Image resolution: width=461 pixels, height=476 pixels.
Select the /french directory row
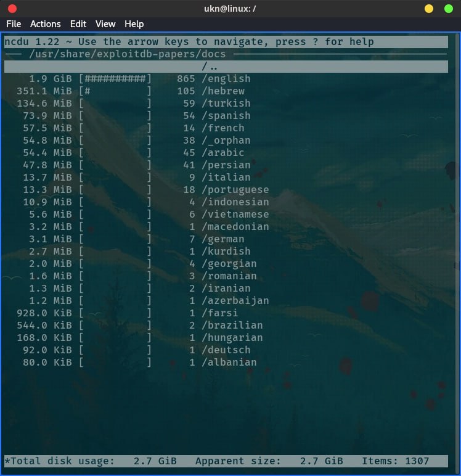[x=226, y=128]
